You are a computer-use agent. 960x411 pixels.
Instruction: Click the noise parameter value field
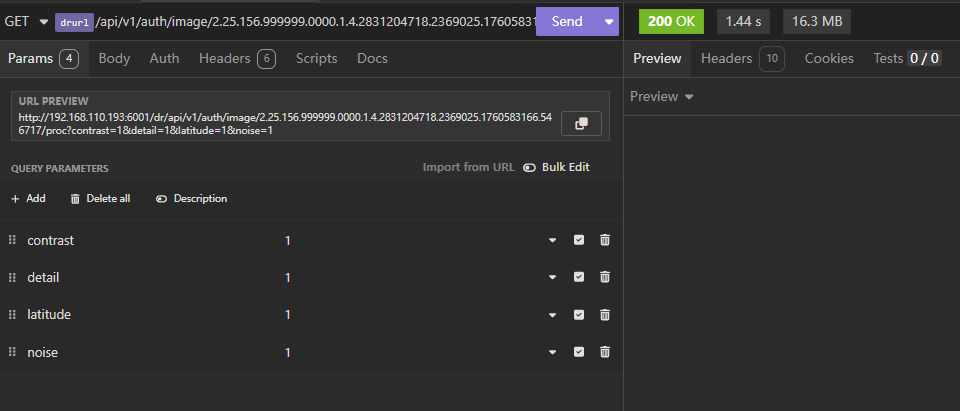(400, 352)
